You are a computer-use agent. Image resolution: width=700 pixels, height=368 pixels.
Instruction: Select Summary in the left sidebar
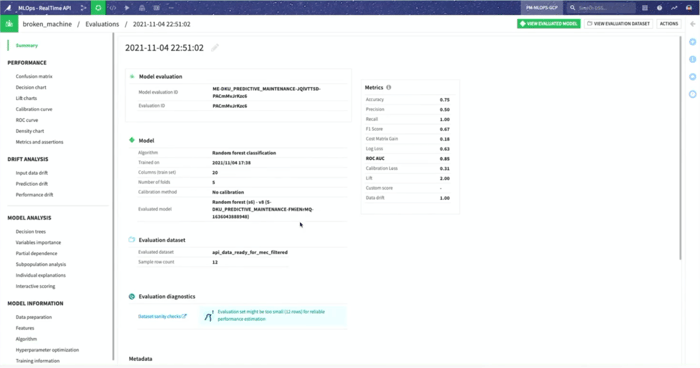click(27, 46)
